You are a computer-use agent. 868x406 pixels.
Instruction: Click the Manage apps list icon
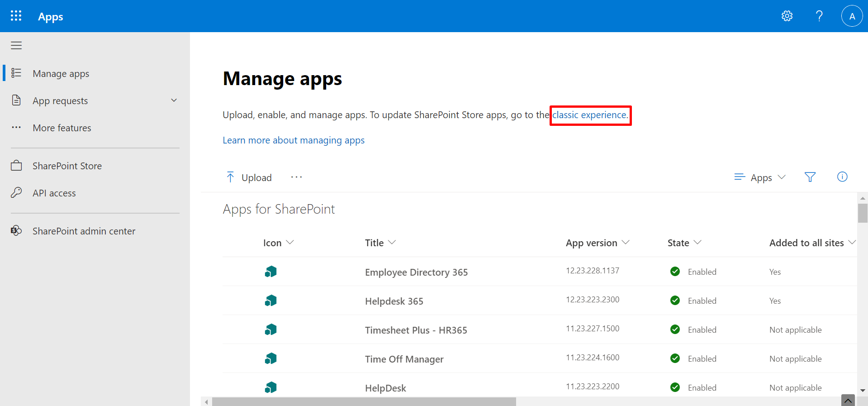tap(16, 73)
